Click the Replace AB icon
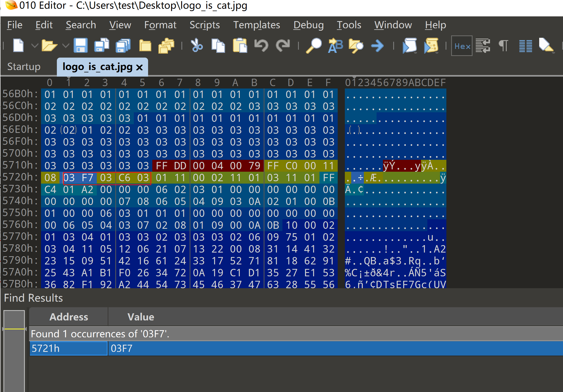563x392 pixels. (335, 46)
